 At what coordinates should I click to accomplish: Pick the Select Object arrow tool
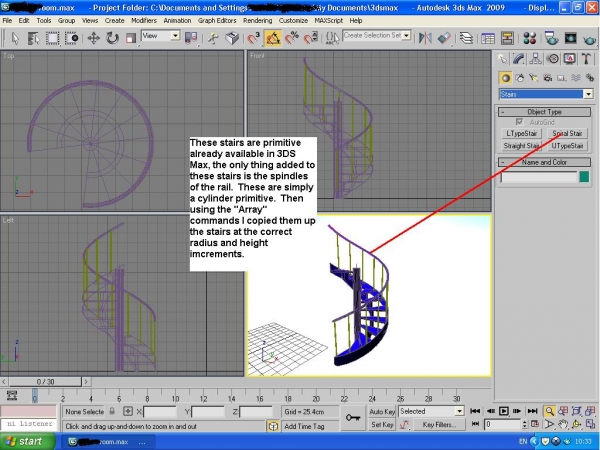tap(15, 38)
